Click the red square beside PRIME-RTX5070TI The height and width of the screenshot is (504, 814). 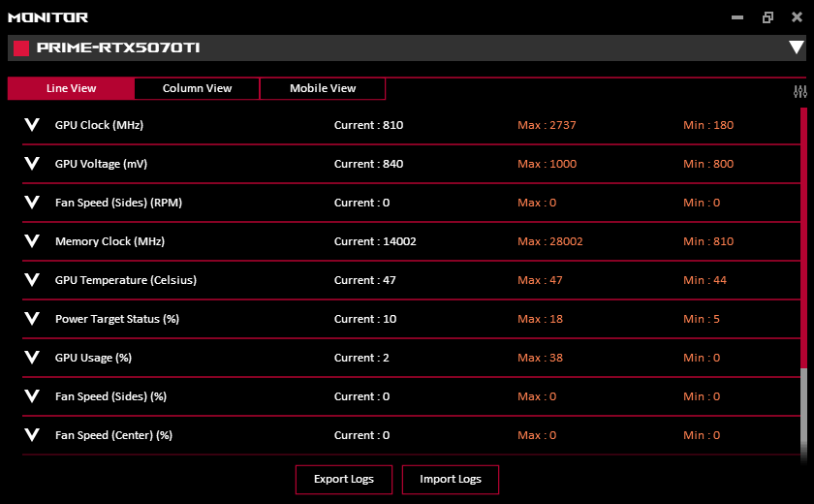tap(21, 48)
